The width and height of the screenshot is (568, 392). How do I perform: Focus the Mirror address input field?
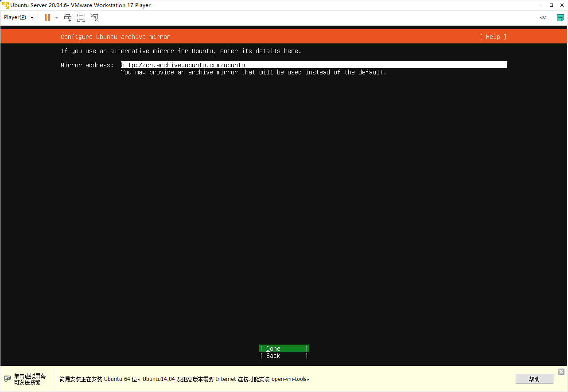(x=314, y=65)
